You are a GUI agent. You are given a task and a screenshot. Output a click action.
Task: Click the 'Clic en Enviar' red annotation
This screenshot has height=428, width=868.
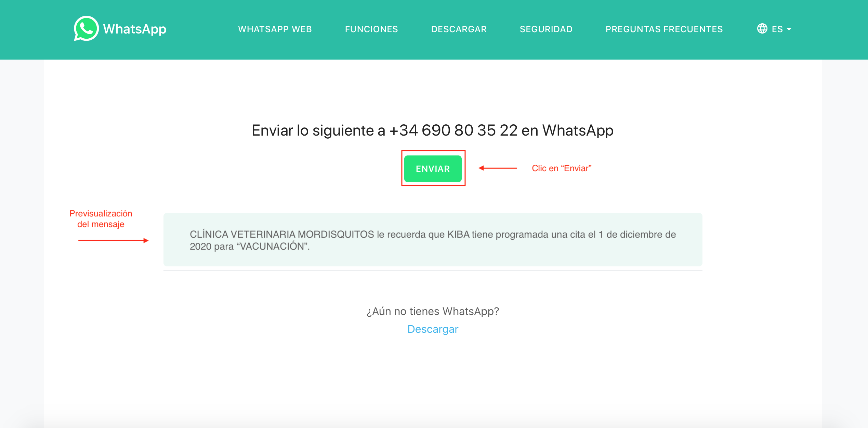(562, 168)
